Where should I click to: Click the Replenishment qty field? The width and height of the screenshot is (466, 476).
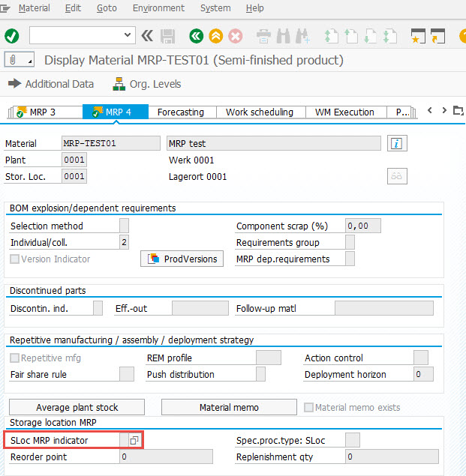(392, 457)
